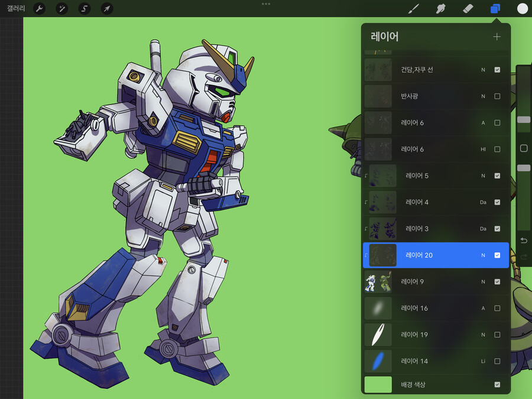Viewport: 532px width, 399px height.
Task: Hide the 레이어 5 layer
Action: [497, 176]
